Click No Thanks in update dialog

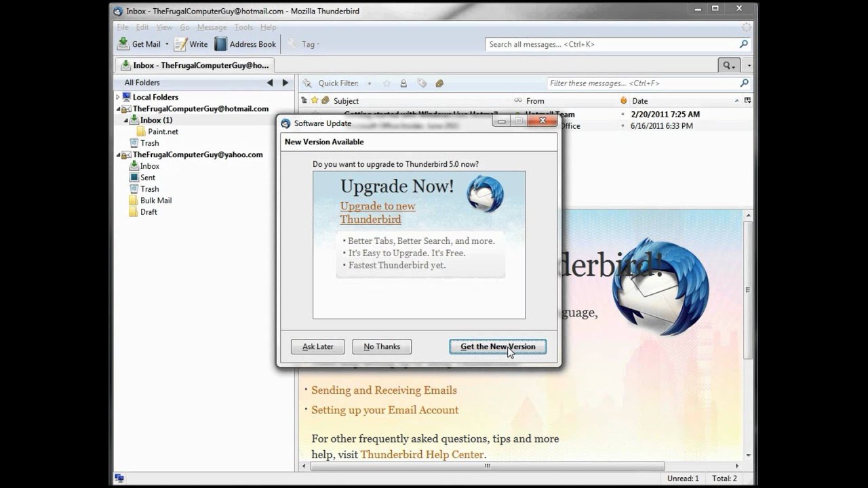click(382, 346)
